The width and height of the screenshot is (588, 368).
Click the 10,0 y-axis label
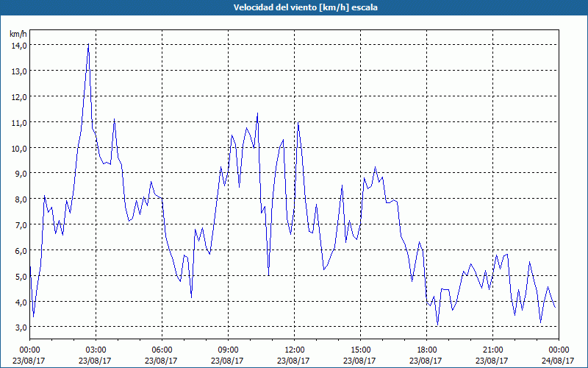click(x=19, y=149)
